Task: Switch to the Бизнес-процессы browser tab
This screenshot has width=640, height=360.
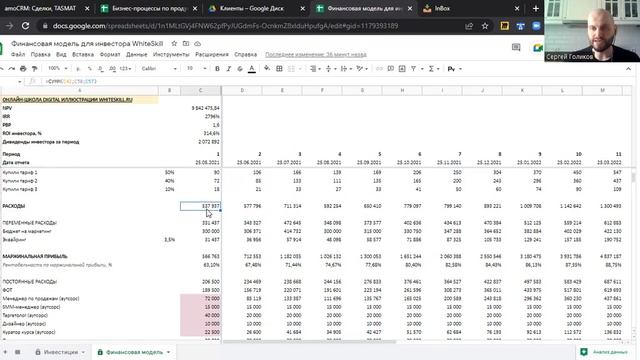Action: (149, 8)
